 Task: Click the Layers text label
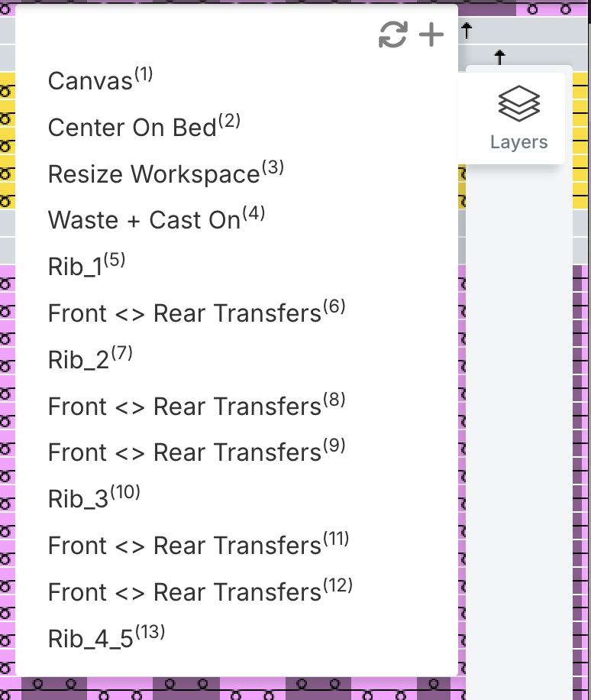pyautogui.click(x=518, y=142)
